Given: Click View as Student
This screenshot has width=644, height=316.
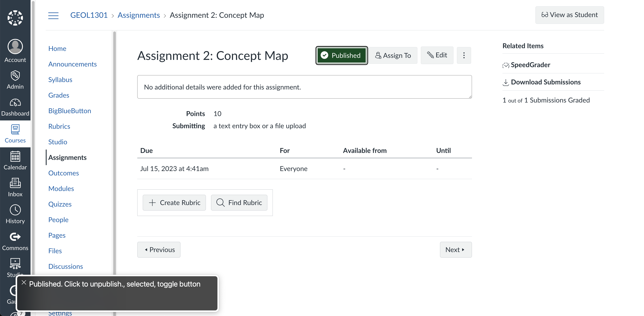Looking at the screenshot, I should 569,15.
